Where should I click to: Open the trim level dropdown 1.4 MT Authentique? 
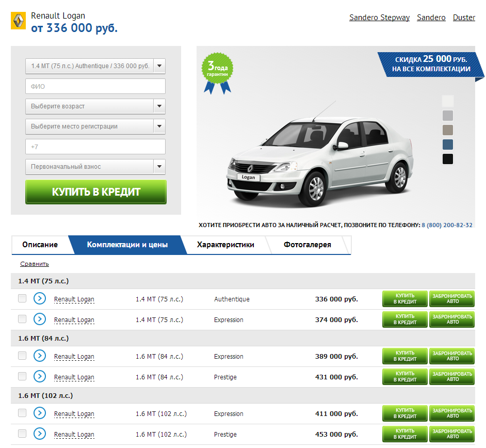coord(95,66)
